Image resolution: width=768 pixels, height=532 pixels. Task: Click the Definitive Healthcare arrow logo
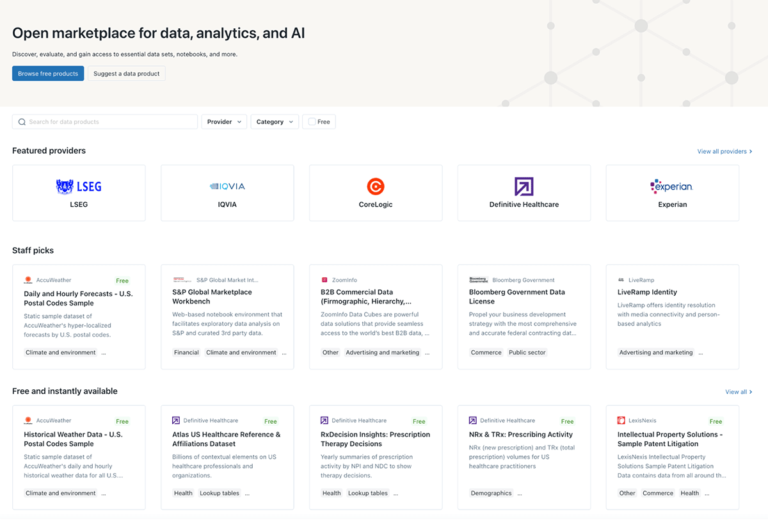pos(524,186)
